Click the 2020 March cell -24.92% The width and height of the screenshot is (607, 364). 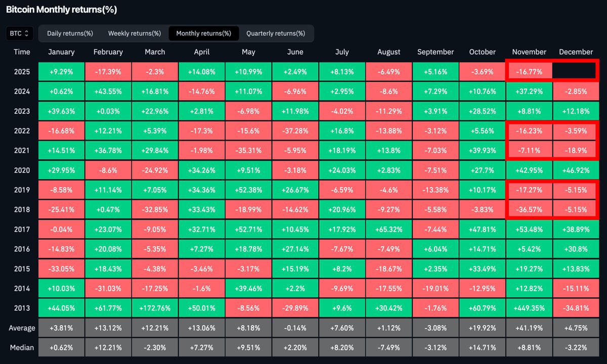coord(155,170)
